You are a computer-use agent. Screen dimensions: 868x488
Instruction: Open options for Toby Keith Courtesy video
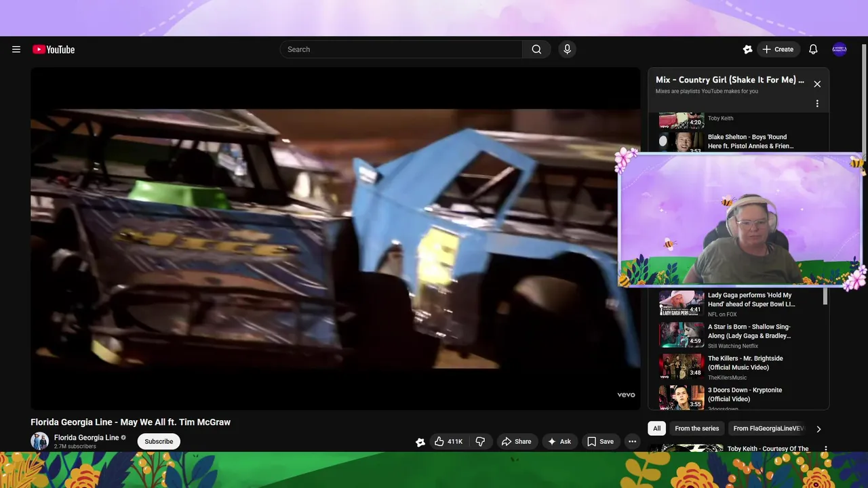tap(825, 449)
